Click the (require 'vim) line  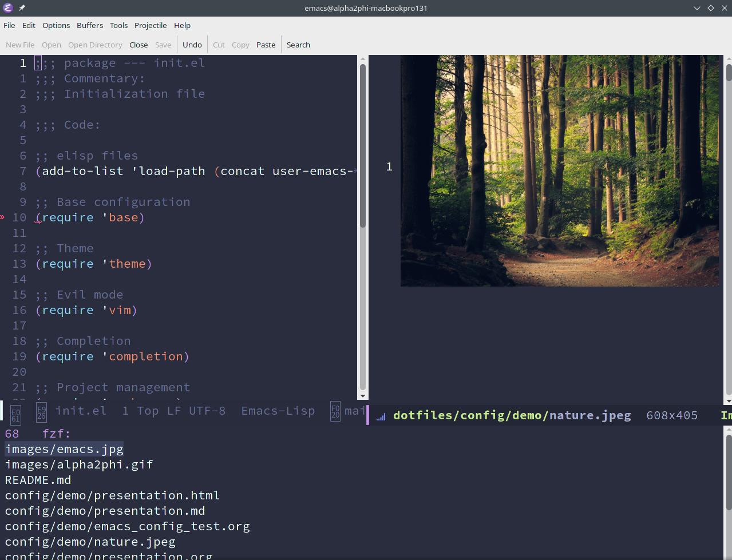(x=86, y=310)
